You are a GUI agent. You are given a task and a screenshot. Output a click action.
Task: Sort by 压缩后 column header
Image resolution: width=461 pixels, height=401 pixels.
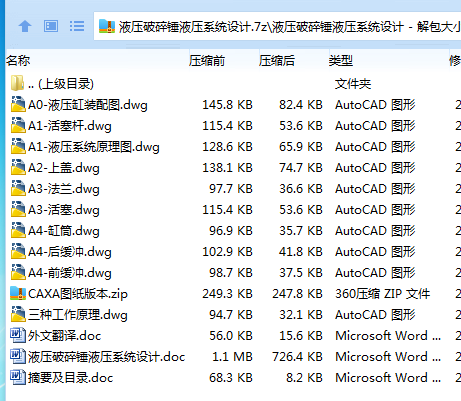tap(277, 61)
